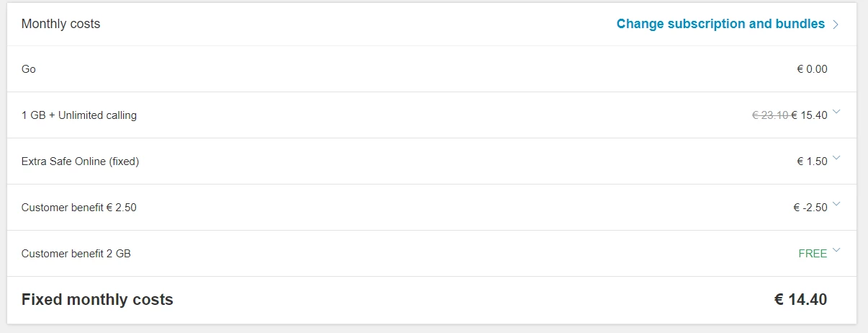This screenshot has height=333, width=868.
Task: Select the Extra Safe Online (fixed) label
Action: [x=81, y=161]
